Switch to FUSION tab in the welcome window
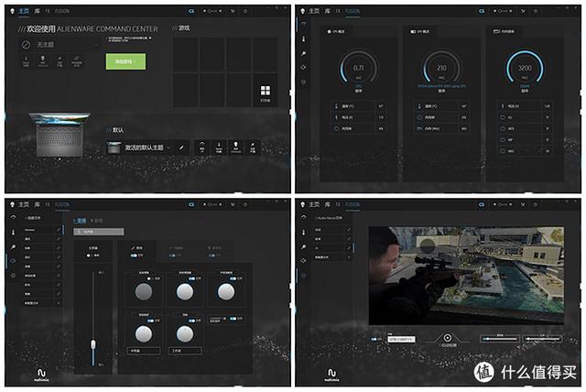 62,11
